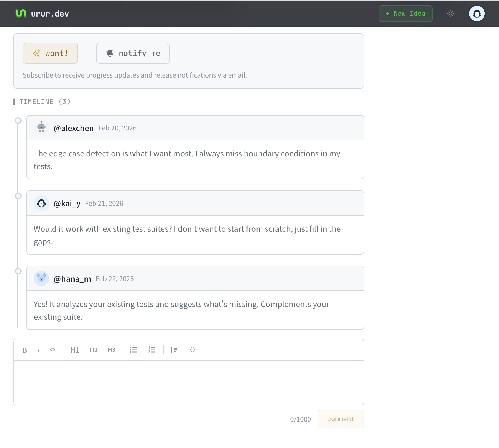Open the profile menu via navbar avatar
Image resolution: width=499 pixels, height=448 pixels.
(x=477, y=14)
